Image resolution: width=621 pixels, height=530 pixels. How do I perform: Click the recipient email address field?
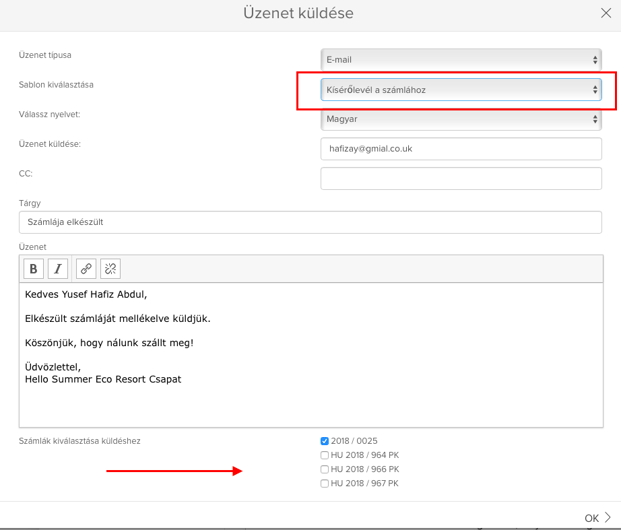click(x=461, y=149)
